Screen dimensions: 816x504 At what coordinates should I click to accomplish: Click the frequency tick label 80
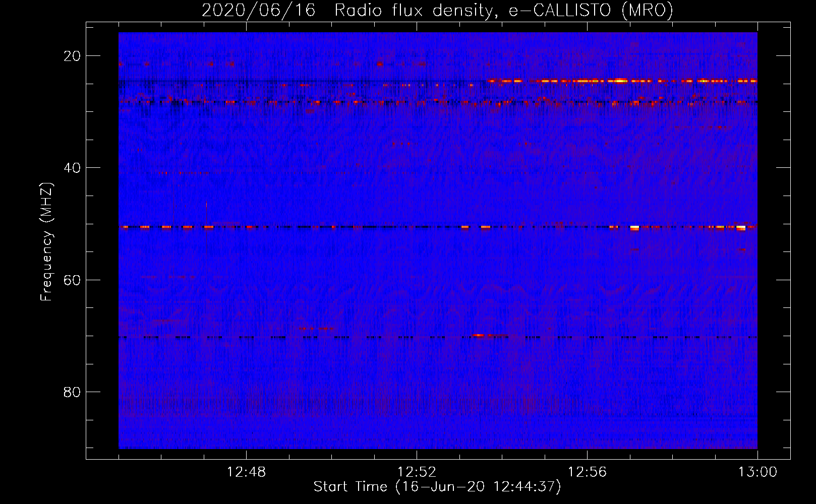point(72,392)
